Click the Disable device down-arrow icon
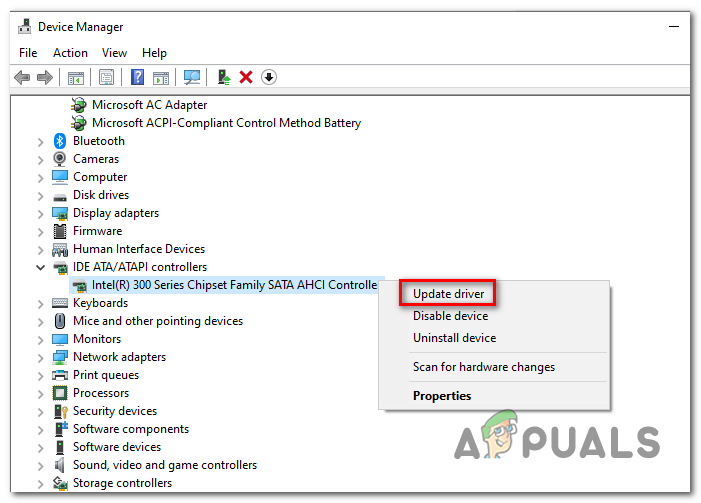This screenshot has width=701, height=503. [269, 77]
